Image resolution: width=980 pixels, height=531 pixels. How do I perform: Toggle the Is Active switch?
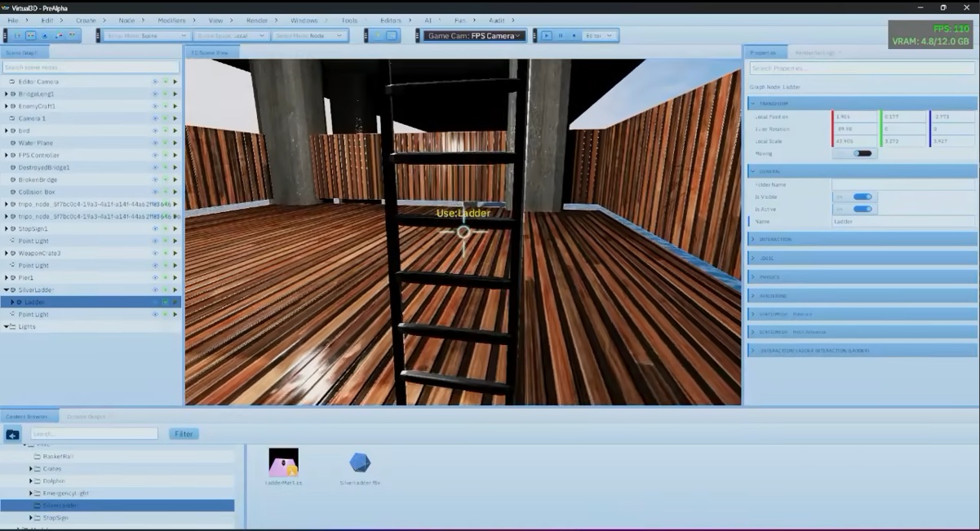pyautogui.click(x=862, y=209)
